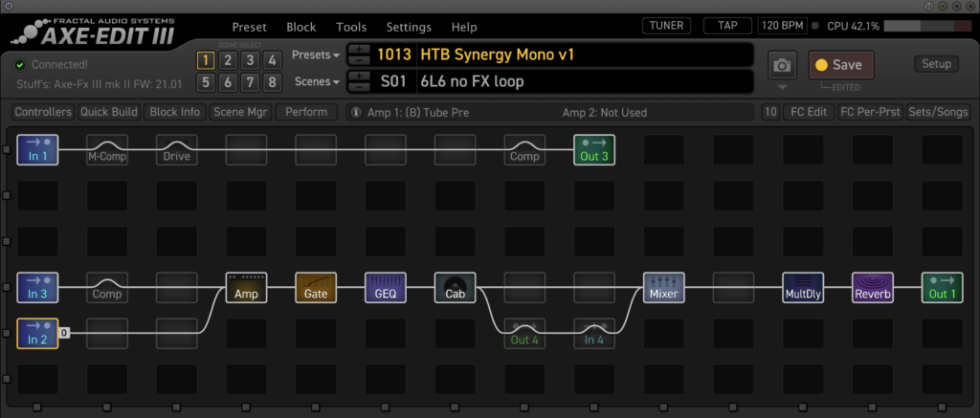Increment the preset number with plus

click(x=359, y=50)
